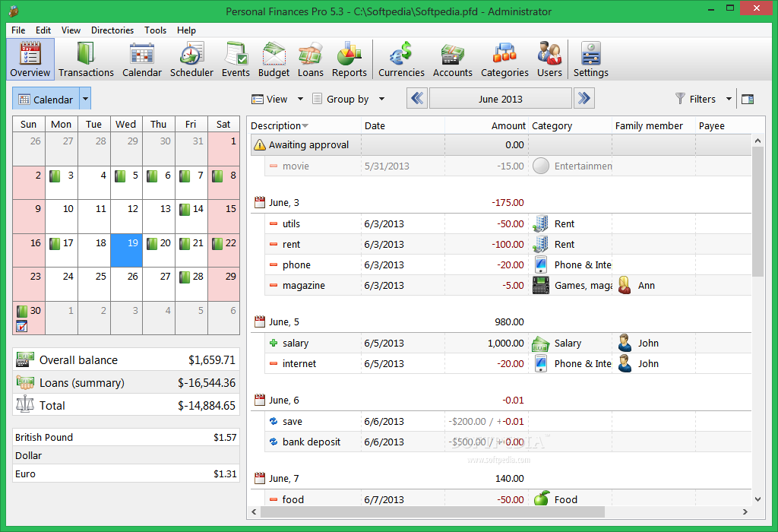Open the Edit menu

coord(43,30)
